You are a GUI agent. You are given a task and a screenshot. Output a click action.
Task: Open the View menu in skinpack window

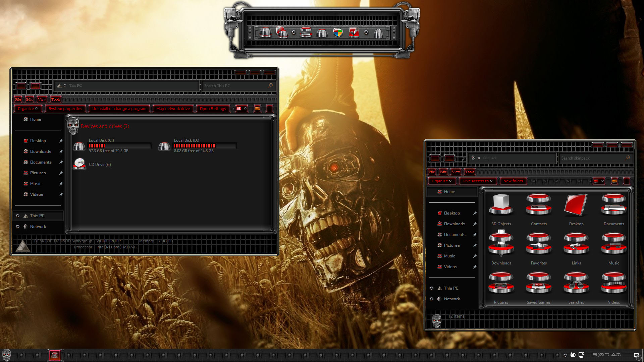455,172
